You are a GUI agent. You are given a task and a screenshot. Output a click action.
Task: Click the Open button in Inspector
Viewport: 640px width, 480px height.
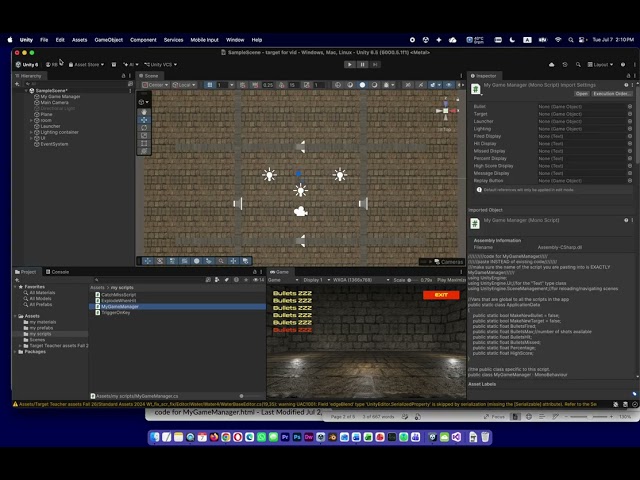coord(582,94)
